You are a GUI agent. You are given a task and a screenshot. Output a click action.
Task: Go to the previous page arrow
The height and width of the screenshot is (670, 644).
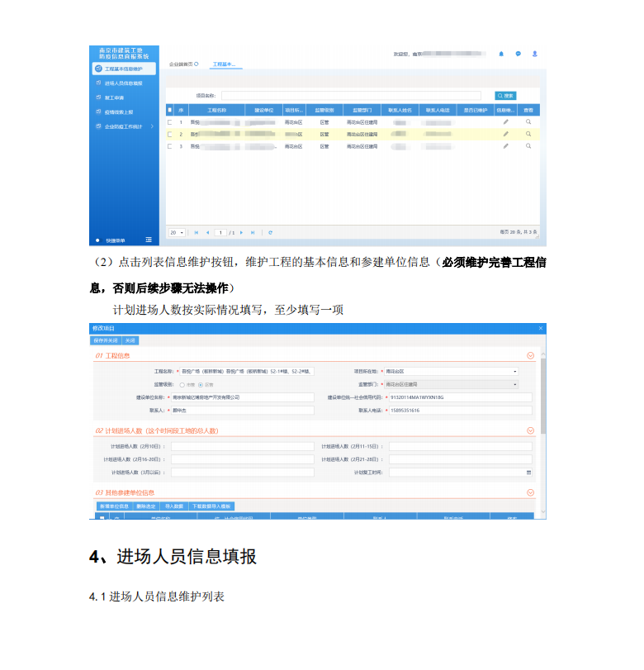tap(207, 233)
